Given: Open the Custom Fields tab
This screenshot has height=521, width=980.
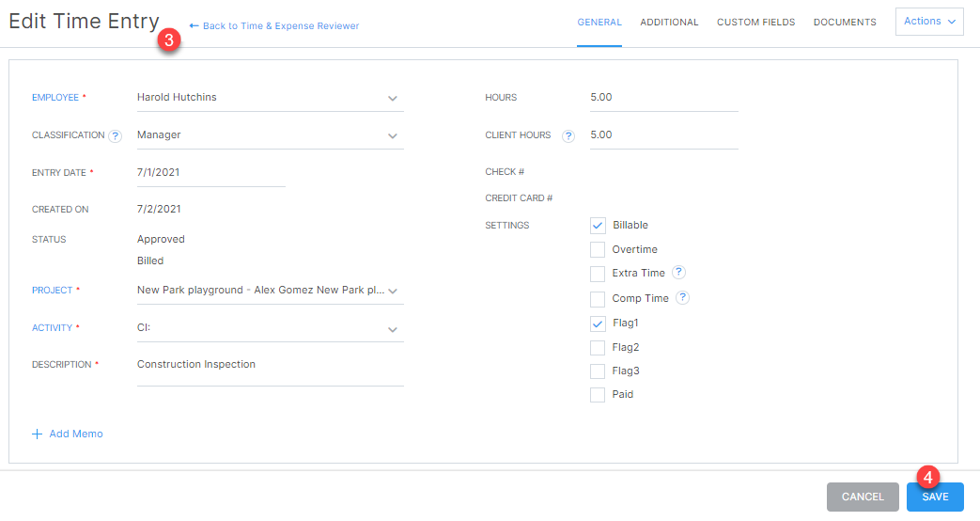Looking at the screenshot, I should pos(755,23).
